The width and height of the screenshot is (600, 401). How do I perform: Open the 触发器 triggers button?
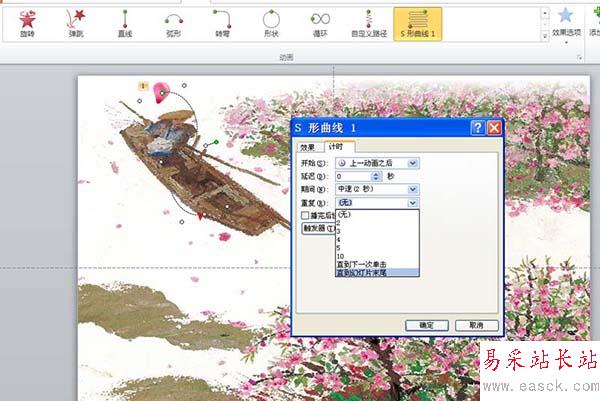(318, 228)
